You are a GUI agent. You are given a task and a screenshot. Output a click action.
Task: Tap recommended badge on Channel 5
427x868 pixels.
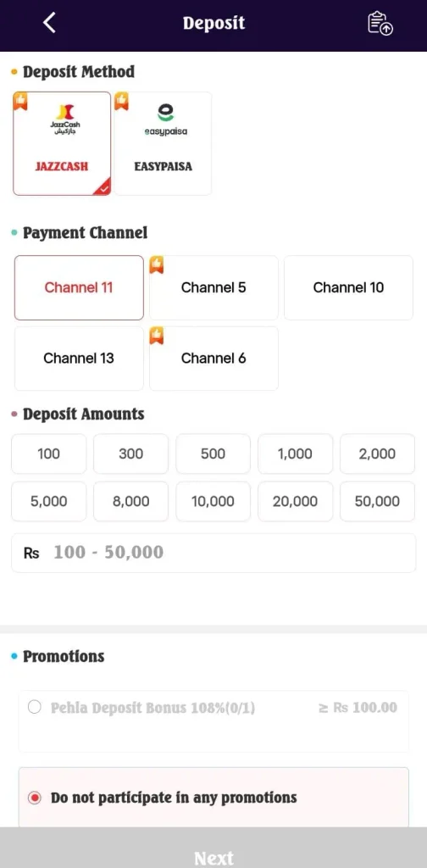[157, 264]
